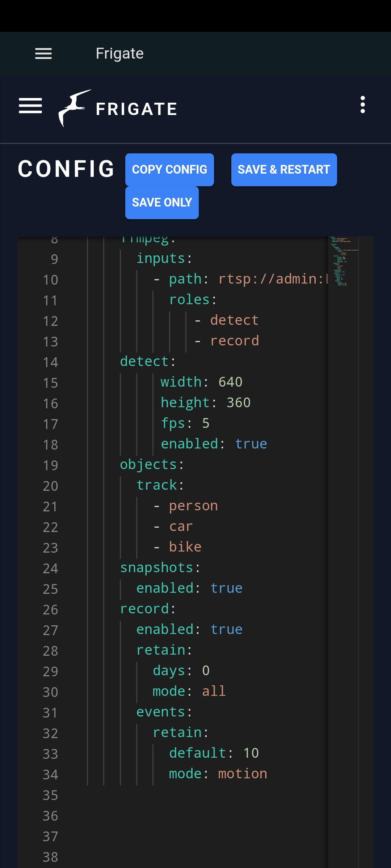Viewport: 391px width, 868px height.
Task: Select line number 14 in the gutter
Action: [x=50, y=362]
